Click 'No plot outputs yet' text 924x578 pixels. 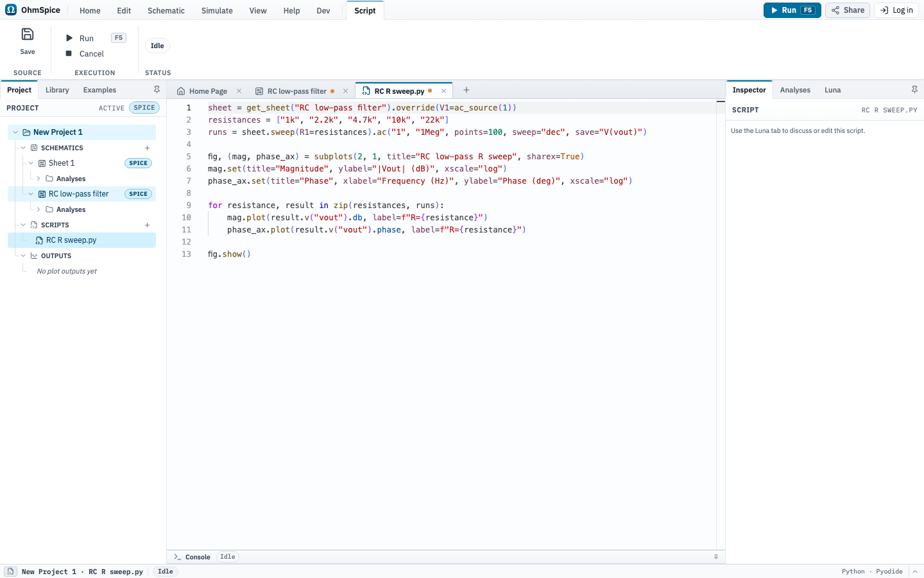coord(67,271)
